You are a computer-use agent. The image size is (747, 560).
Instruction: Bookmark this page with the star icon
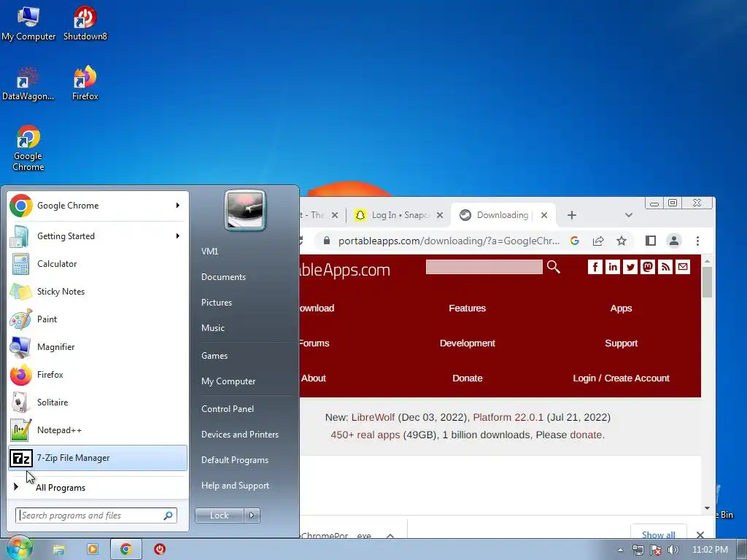[x=622, y=241]
